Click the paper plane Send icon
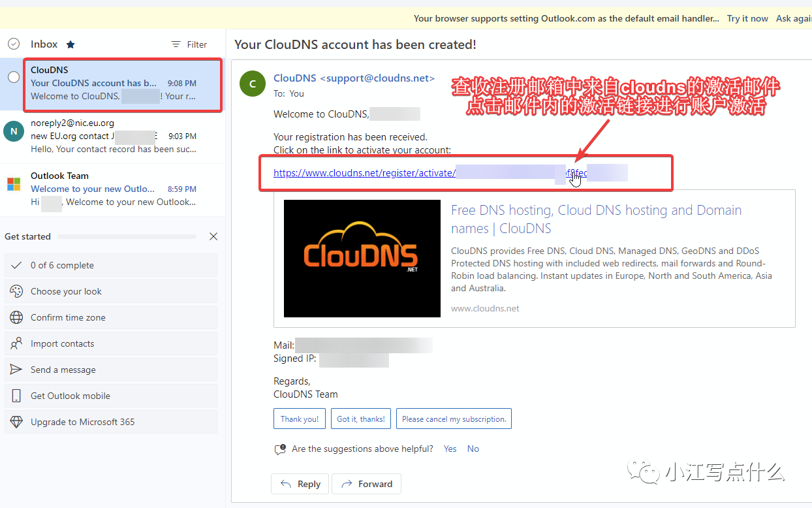Image resolution: width=812 pixels, height=508 pixels. [x=17, y=370]
